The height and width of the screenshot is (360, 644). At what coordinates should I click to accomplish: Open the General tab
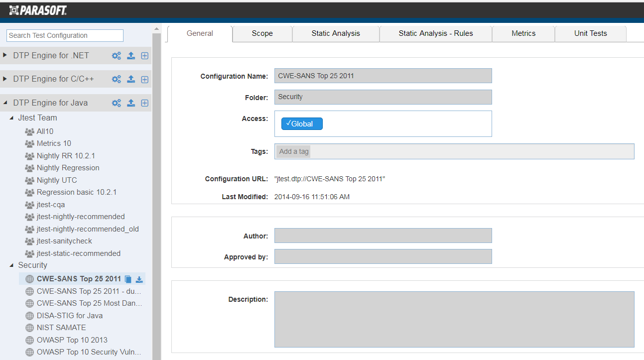click(200, 33)
